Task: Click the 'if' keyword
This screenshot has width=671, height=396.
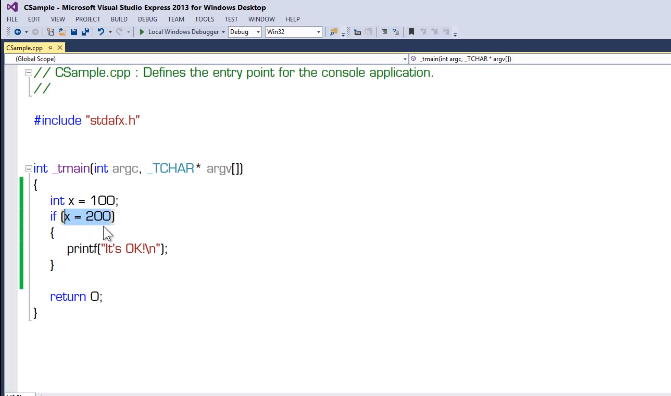Action: coord(53,217)
